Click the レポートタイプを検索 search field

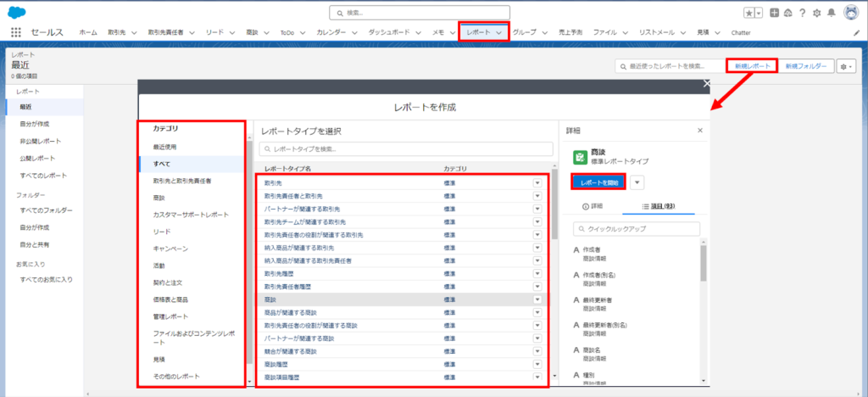[x=406, y=149]
